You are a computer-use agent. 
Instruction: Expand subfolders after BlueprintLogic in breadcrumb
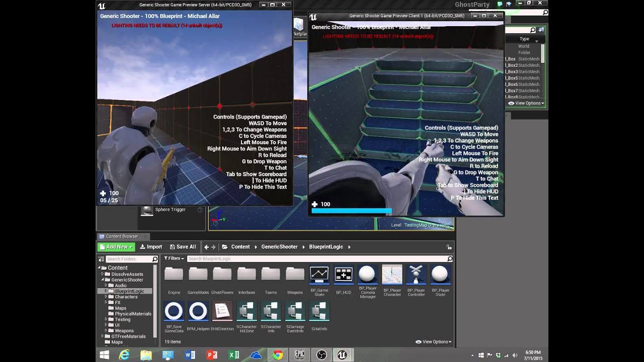pos(349,247)
